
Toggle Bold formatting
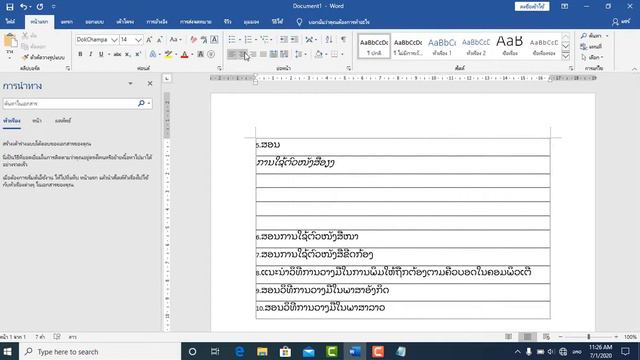click(x=80, y=54)
